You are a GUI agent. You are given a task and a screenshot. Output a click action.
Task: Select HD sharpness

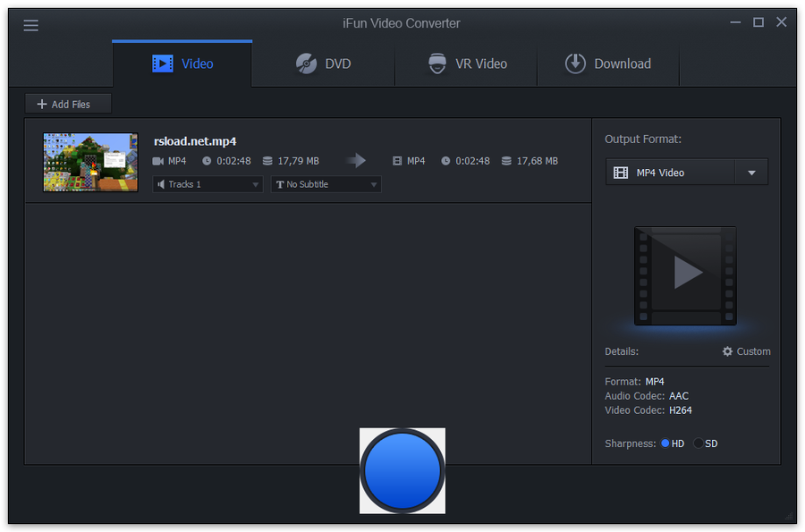(664, 443)
